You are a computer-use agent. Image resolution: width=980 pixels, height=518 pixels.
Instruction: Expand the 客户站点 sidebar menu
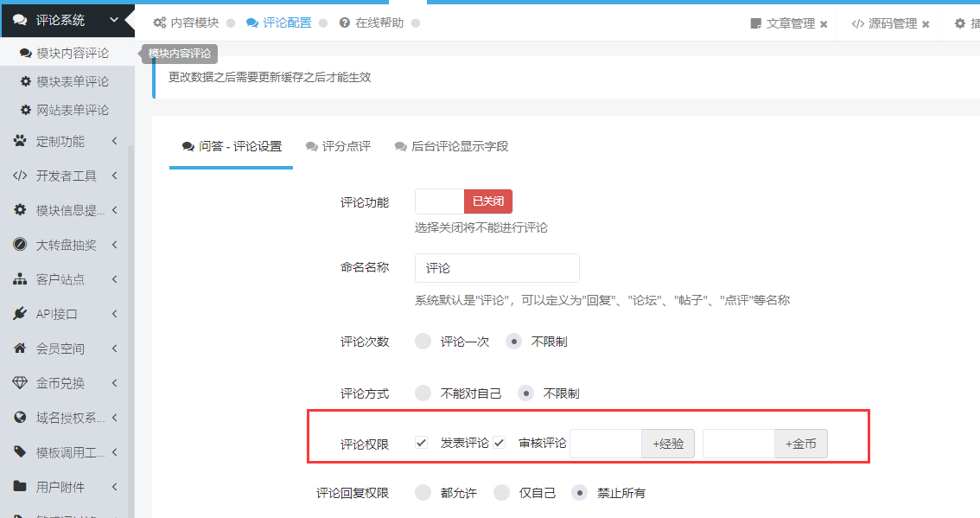tap(114, 279)
